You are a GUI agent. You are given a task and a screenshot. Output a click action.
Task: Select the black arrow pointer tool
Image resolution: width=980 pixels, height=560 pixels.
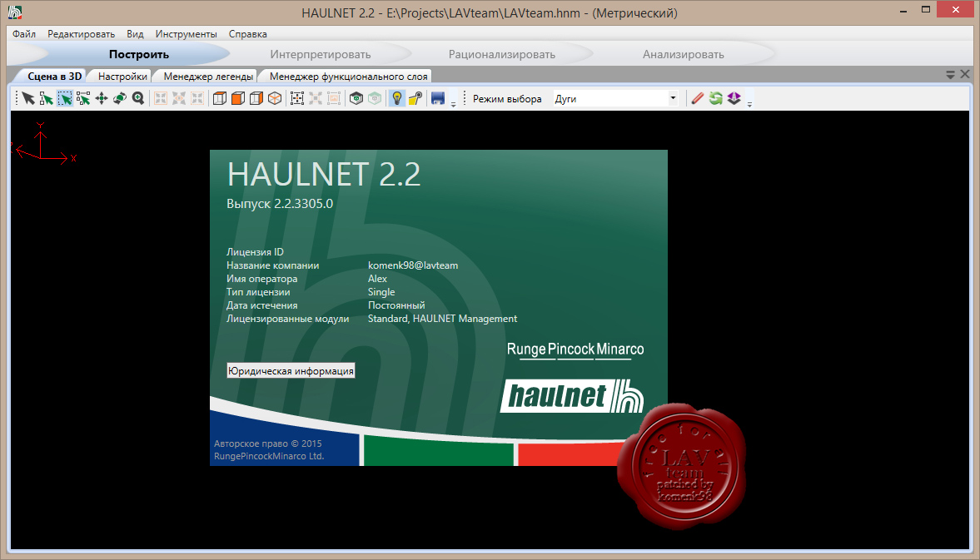[x=28, y=99]
